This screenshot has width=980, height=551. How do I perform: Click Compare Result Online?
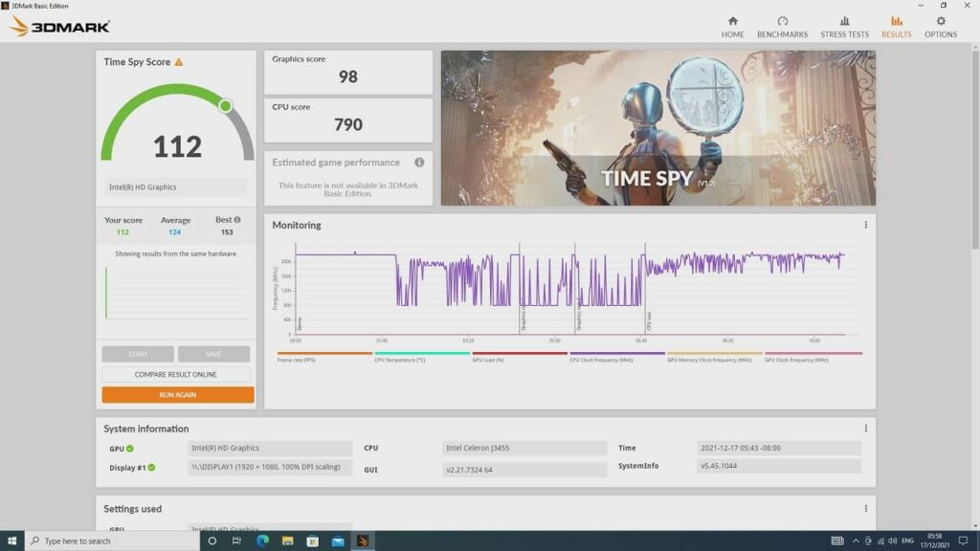176,374
